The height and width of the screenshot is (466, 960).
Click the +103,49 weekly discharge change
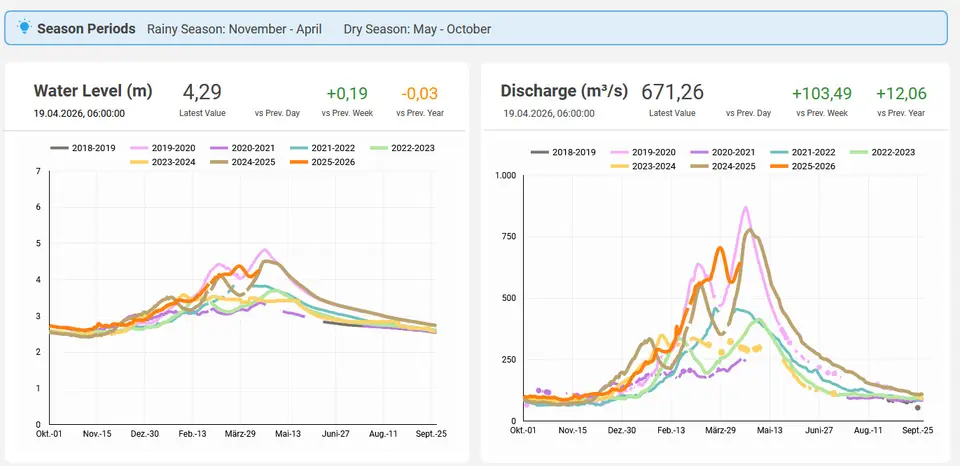pos(822,94)
